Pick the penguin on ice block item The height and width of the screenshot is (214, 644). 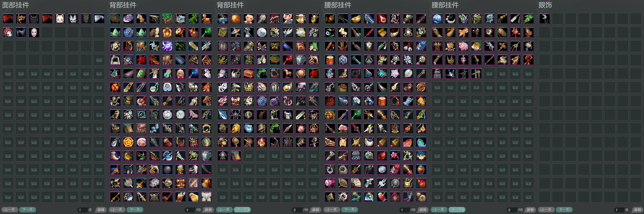pyautogui.click(x=180, y=19)
